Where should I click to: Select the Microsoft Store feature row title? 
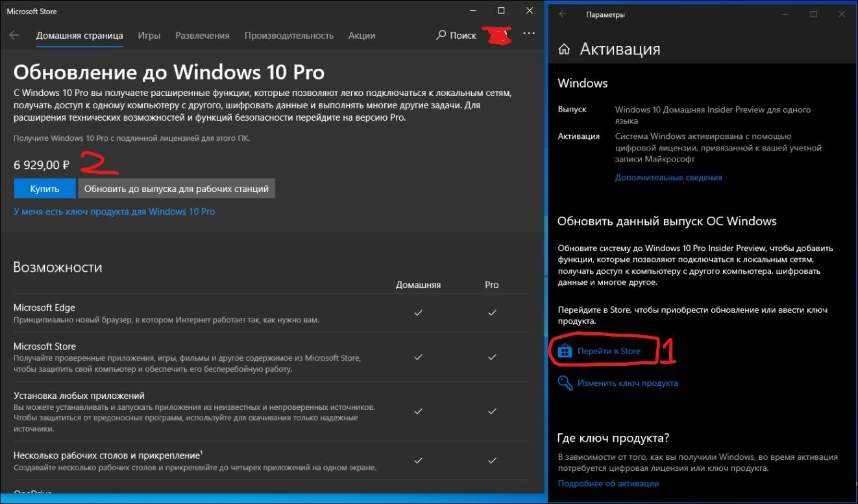(x=45, y=346)
